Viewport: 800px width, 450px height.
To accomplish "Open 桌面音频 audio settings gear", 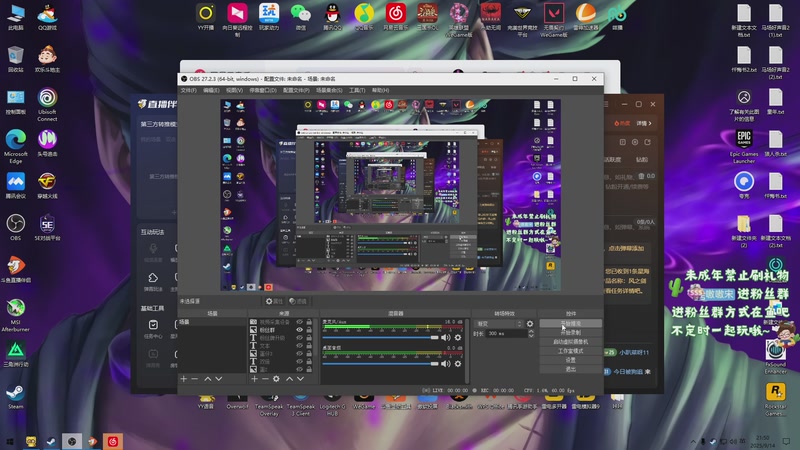I will 458,363.
